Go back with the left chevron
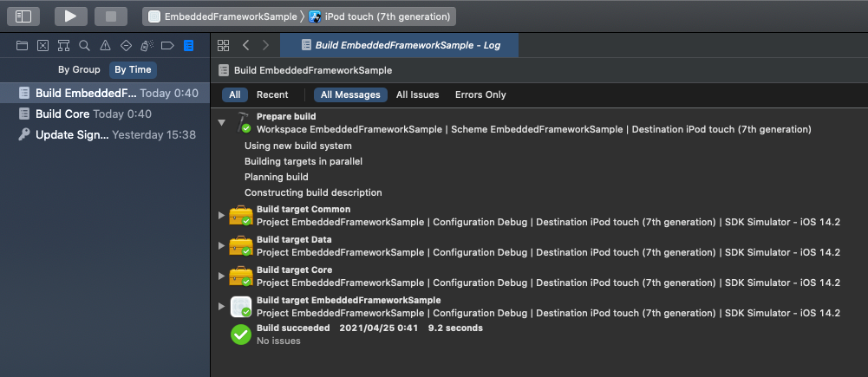868x377 pixels. click(245, 45)
